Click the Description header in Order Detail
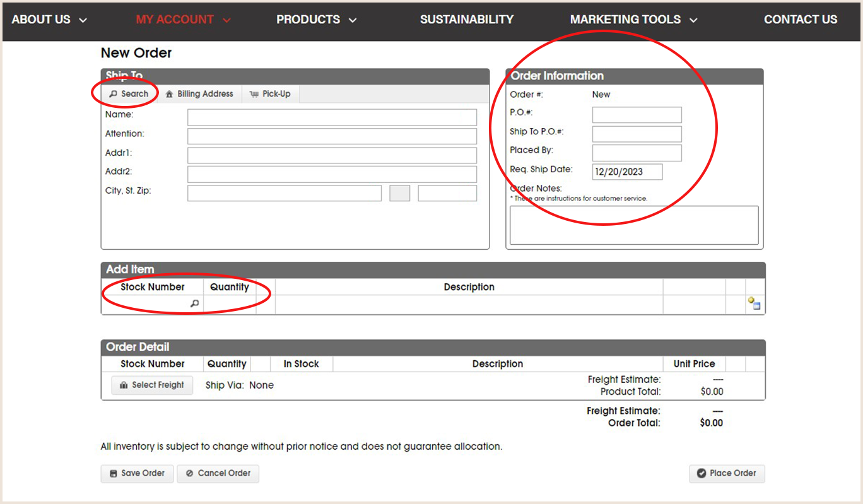 498,364
